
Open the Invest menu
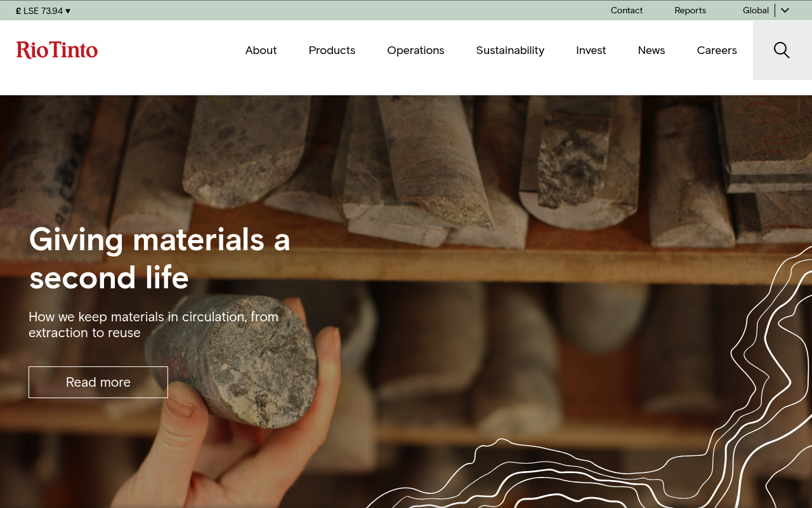point(591,50)
